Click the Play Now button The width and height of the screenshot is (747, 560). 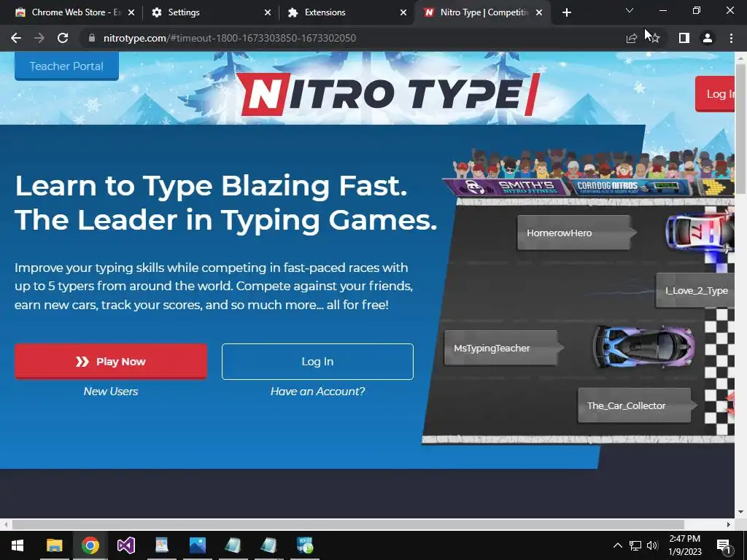111,362
